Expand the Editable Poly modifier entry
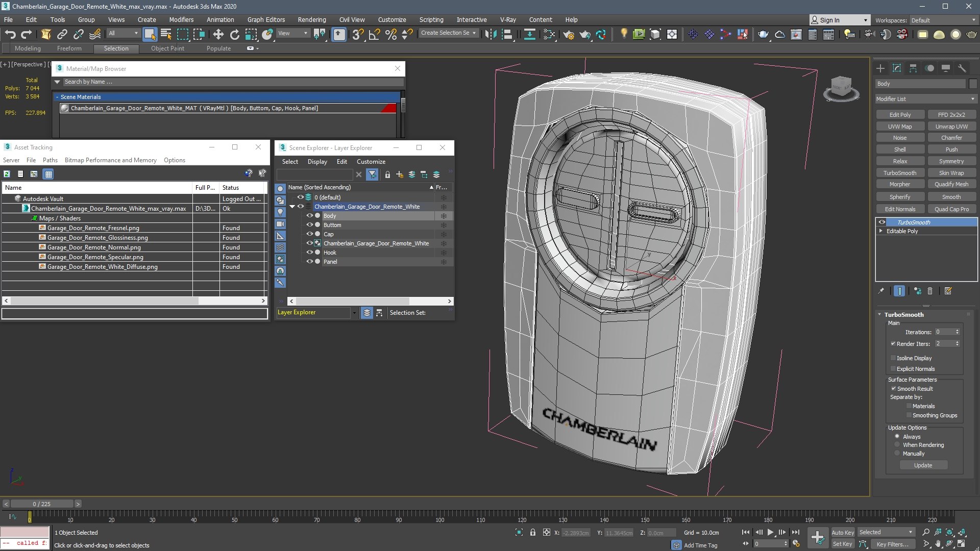The width and height of the screenshot is (980, 551). coord(881,231)
